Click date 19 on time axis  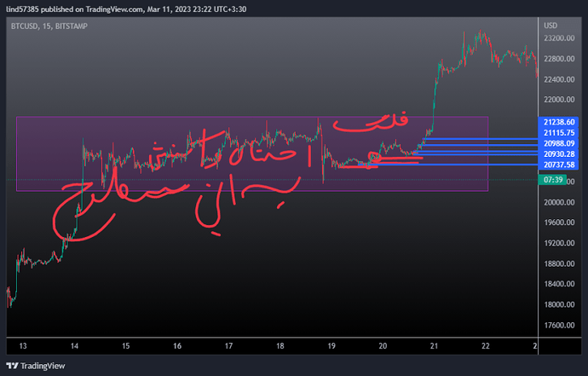pyautogui.click(x=331, y=345)
